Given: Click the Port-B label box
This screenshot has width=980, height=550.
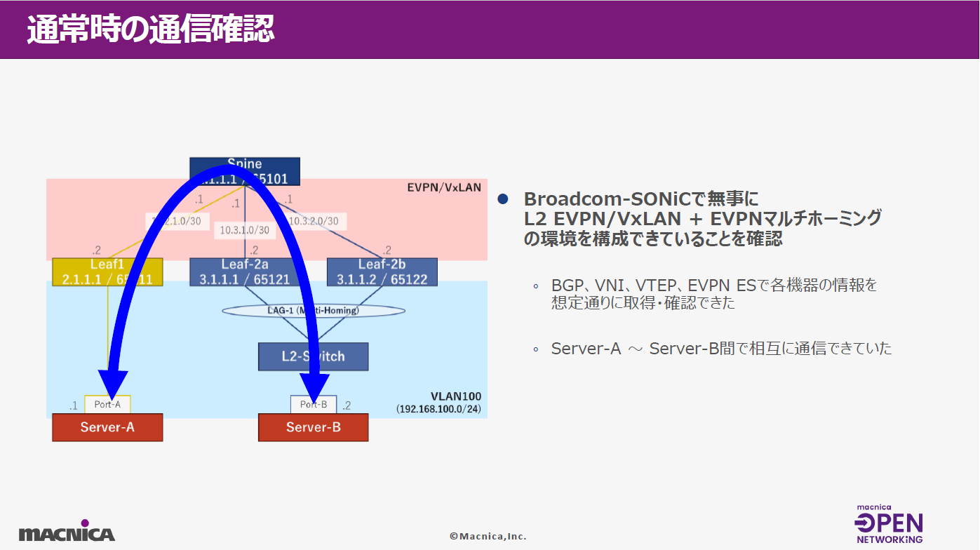Looking at the screenshot, I should point(314,404).
